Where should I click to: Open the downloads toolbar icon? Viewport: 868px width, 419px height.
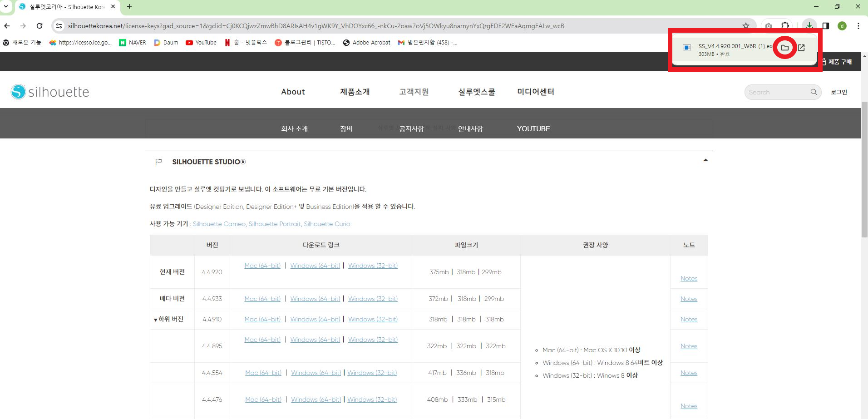809,26
